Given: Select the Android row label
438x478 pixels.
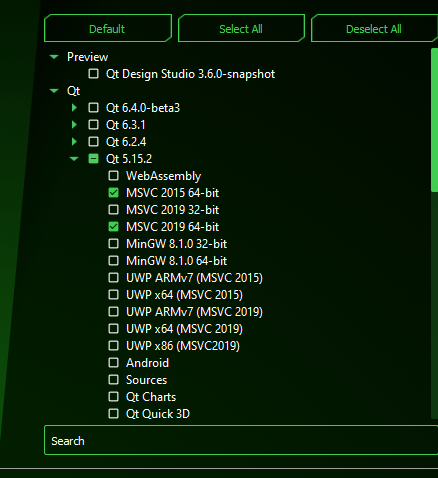Looking at the screenshot, I should (x=147, y=363).
